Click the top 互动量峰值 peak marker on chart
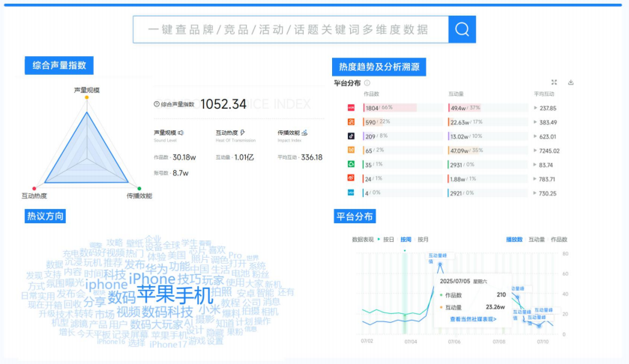 [440, 264]
